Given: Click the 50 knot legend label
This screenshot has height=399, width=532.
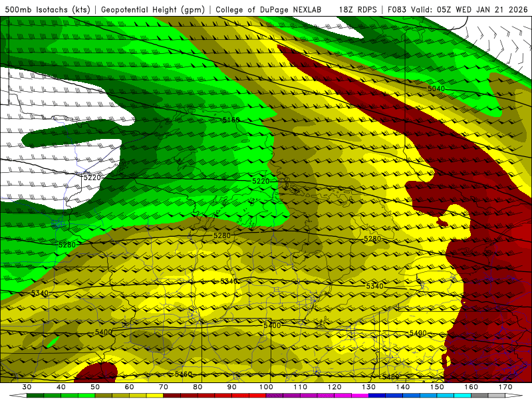Looking at the screenshot, I should pos(95,387).
